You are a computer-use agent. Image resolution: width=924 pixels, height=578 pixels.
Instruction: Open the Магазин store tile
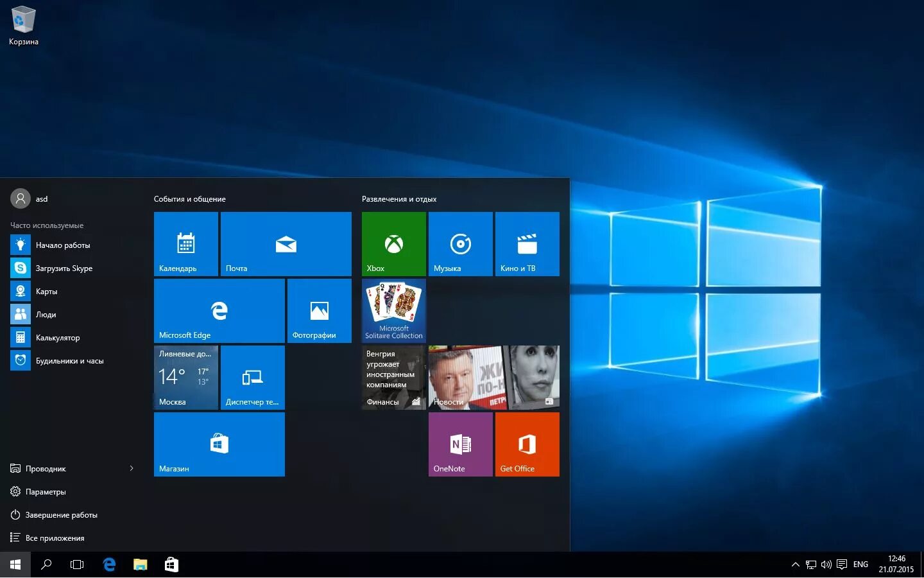pyautogui.click(x=219, y=444)
